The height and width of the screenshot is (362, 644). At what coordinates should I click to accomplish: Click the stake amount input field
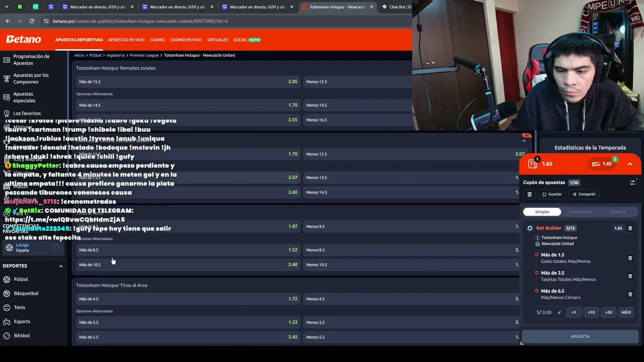548,312
